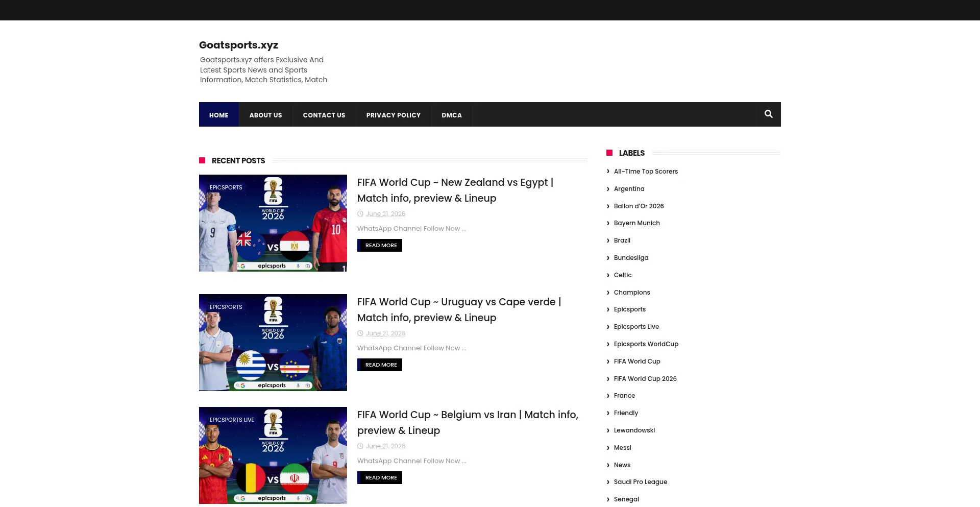Click the date of Uruguay vs Cape verde post
Viewport: 980px width, 507px height.
click(385, 333)
